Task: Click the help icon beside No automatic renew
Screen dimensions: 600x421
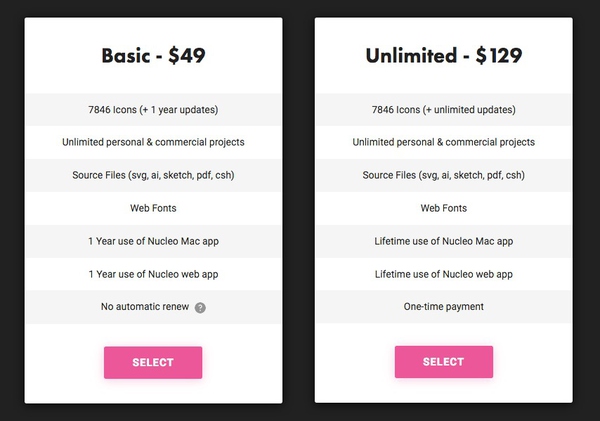Action: pyautogui.click(x=200, y=308)
